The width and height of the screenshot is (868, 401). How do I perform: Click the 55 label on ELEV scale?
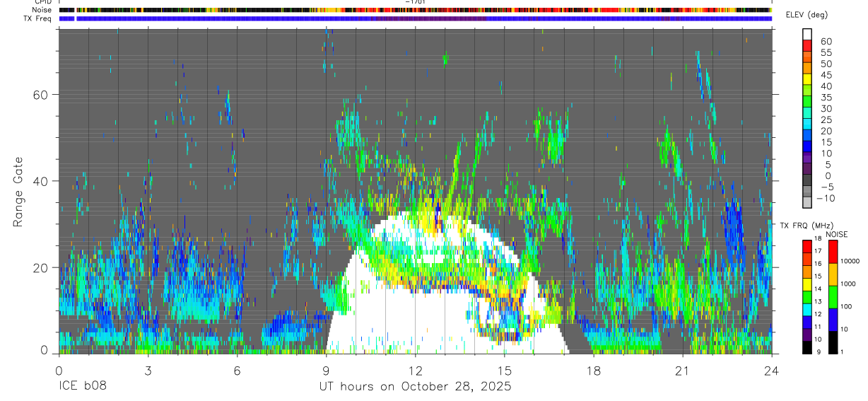click(x=825, y=53)
